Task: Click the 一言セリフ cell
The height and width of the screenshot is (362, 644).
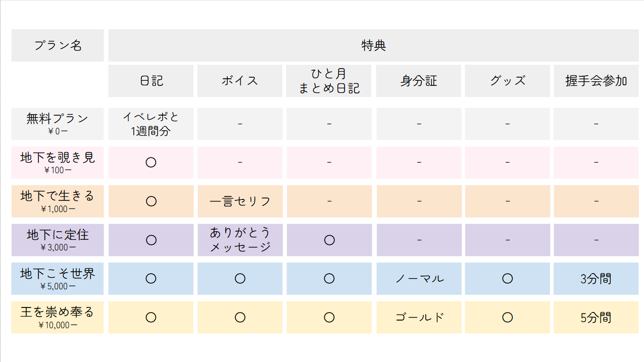Action: (x=240, y=201)
